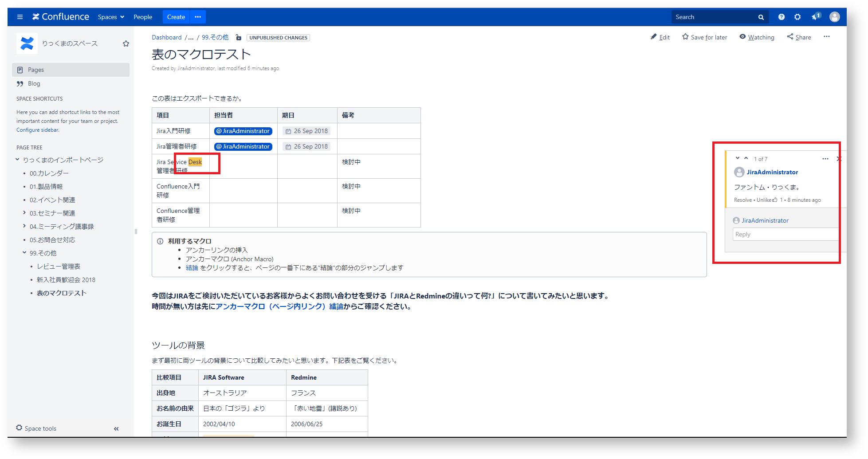Open inline comment ellipsis menu
The width and height of the screenshot is (868, 459).
(x=825, y=159)
